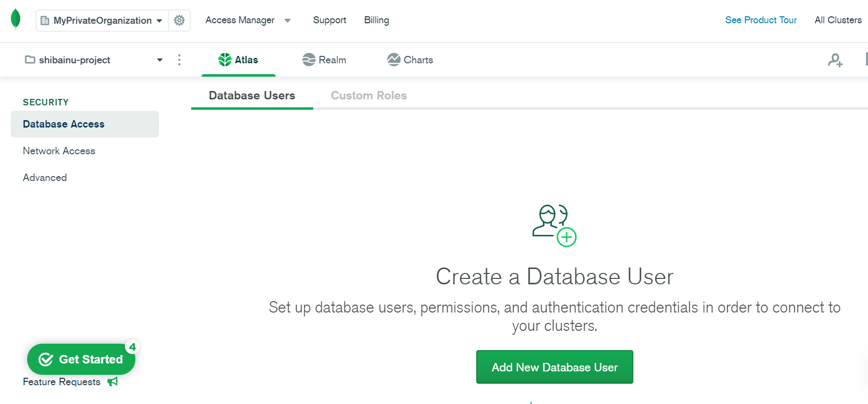The height and width of the screenshot is (404, 868).
Task: Expand the Access Manager menu
Action: (x=248, y=20)
